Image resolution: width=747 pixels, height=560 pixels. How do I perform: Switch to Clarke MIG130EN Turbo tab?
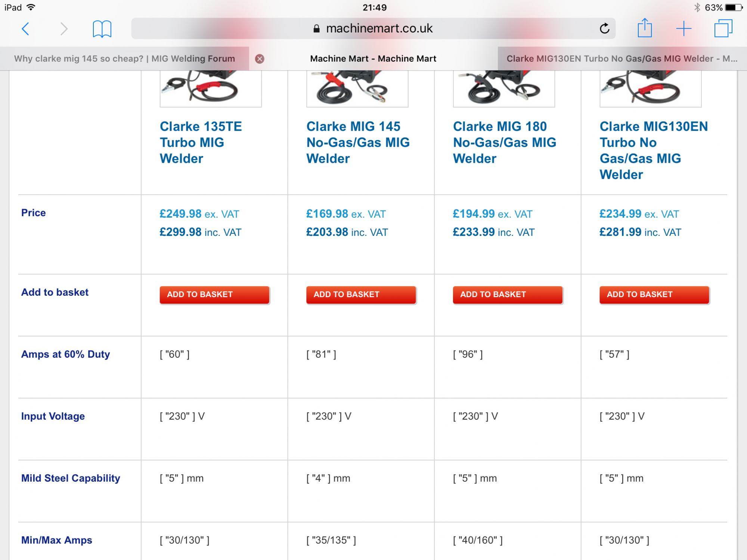pos(622,59)
